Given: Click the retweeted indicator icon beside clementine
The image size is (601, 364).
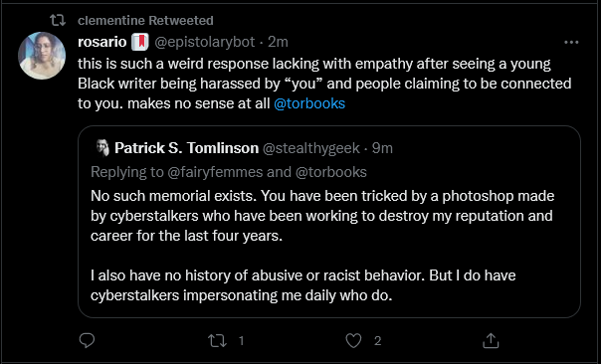Looking at the screenshot, I should (58, 20).
